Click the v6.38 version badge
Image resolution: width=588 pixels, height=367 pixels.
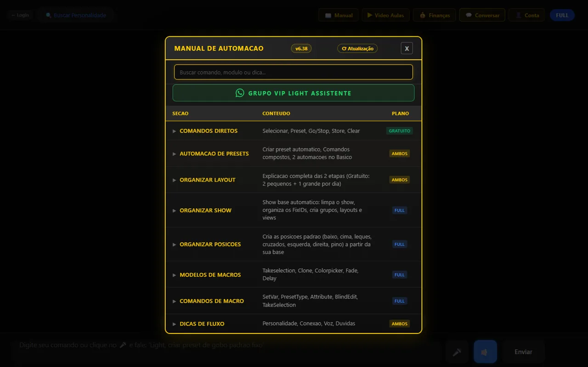point(301,48)
